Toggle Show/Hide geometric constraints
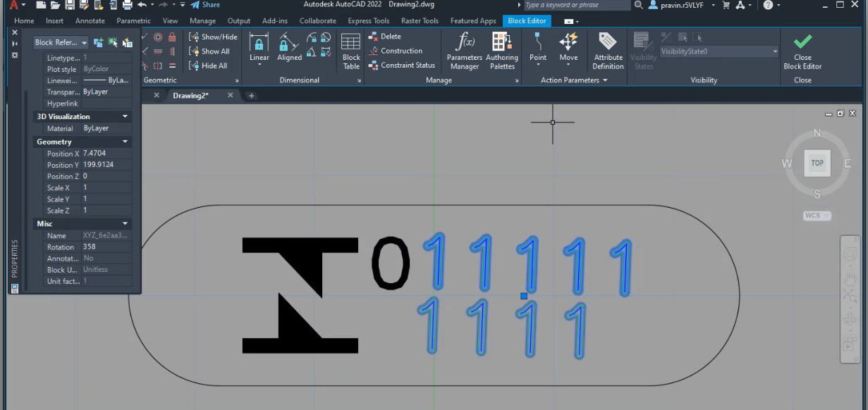Viewport: 868px width, 410px height. click(x=213, y=37)
